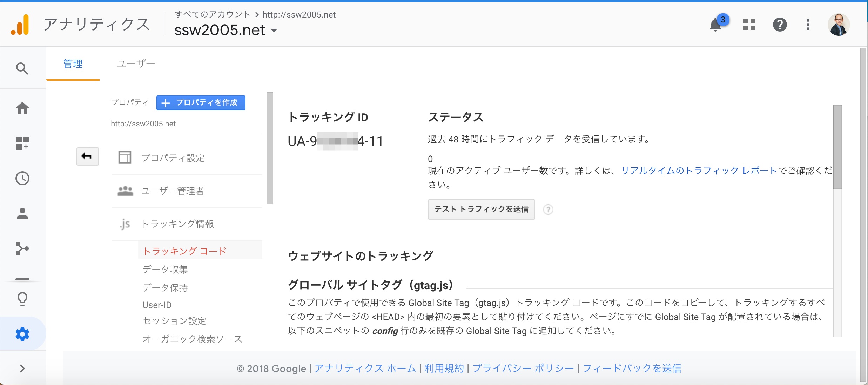Click the page outer scrollbar
The height and width of the screenshot is (385, 868).
click(863, 215)
